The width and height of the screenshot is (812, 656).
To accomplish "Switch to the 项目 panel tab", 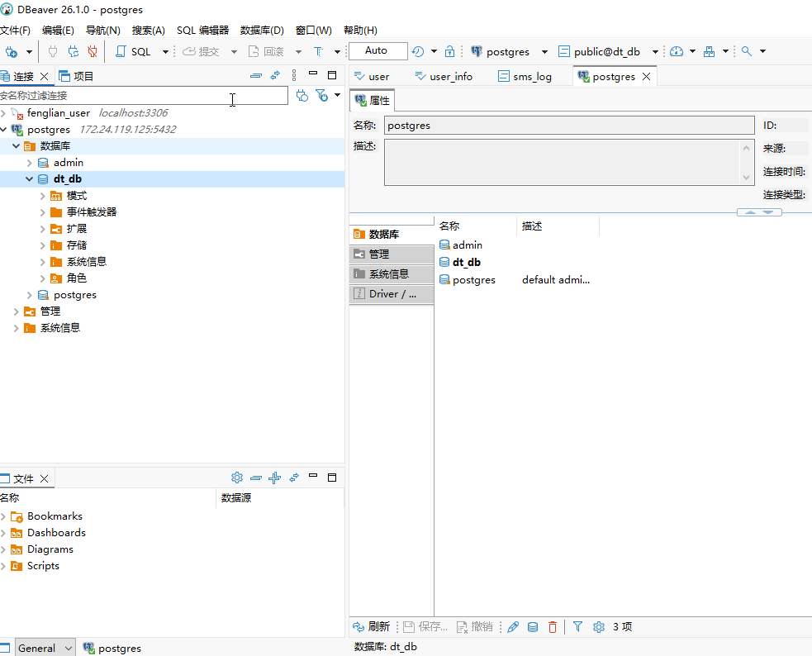I will coord(76,77).
